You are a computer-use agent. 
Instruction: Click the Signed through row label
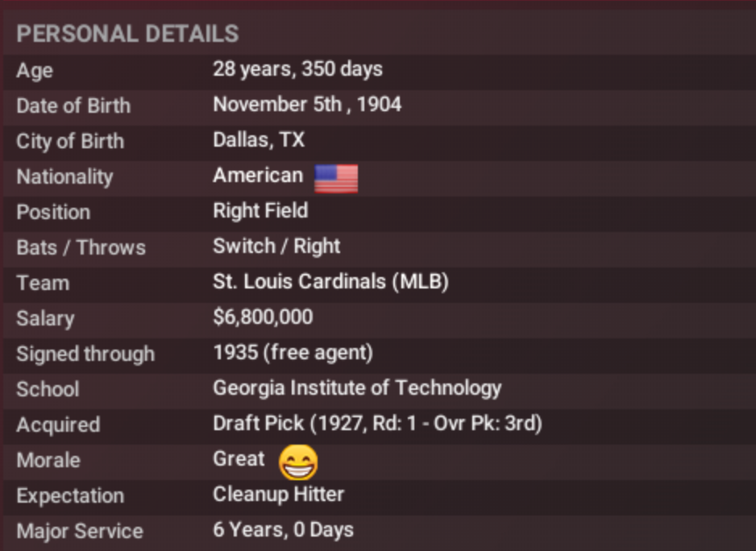tap(85, 354)
